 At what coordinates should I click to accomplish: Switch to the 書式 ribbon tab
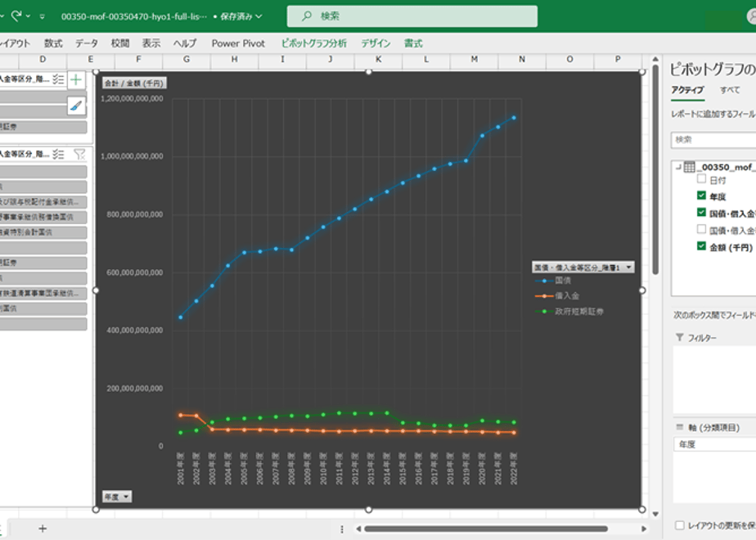tap(413, 43)
